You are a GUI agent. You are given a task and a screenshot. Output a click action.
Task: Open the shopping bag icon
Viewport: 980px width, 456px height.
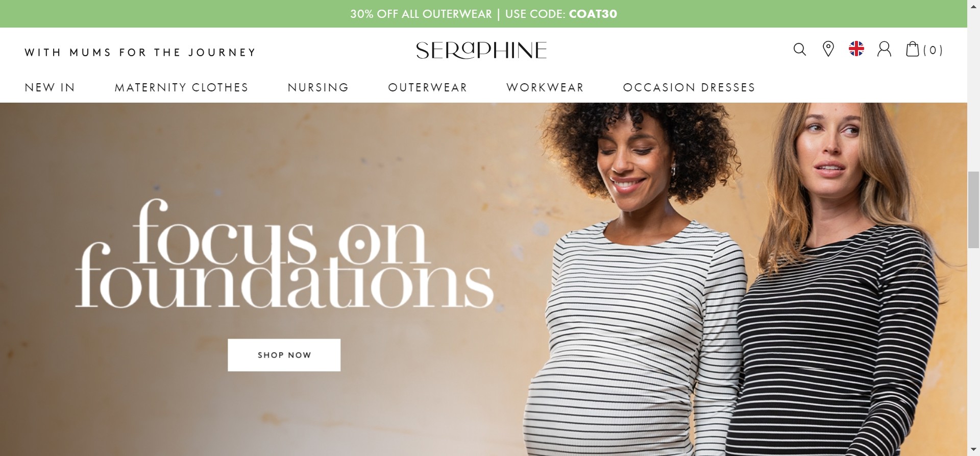(912, 49)
